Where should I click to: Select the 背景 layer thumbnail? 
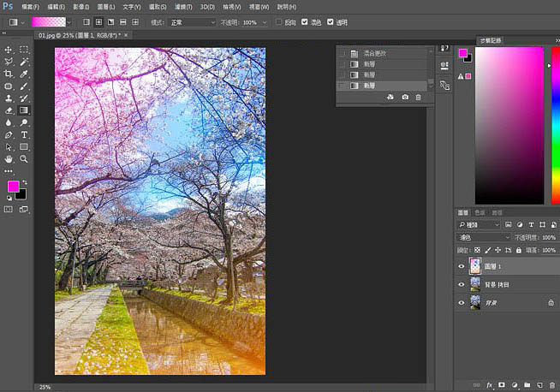(474, 302)
